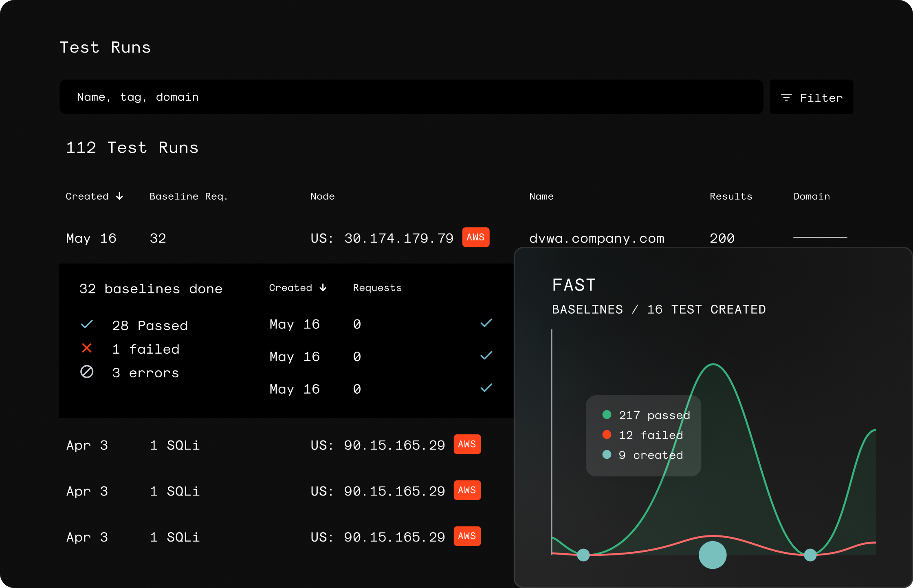Viewport: 913px width, 588px height.
Task: Sort baselines by Created arrow in expanded panel
Action: click(323, 288)
